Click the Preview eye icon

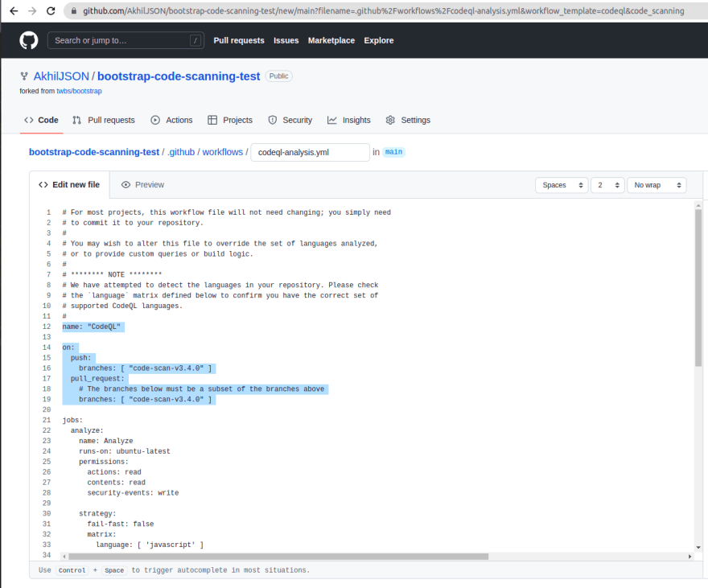click(126, 184)
